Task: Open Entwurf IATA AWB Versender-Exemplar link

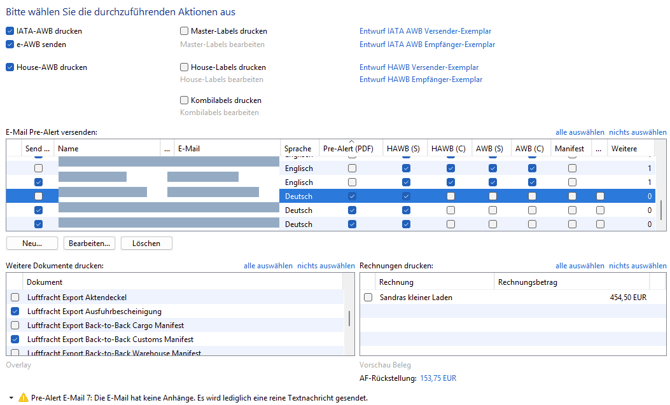Action: click(x=425, y=31)
